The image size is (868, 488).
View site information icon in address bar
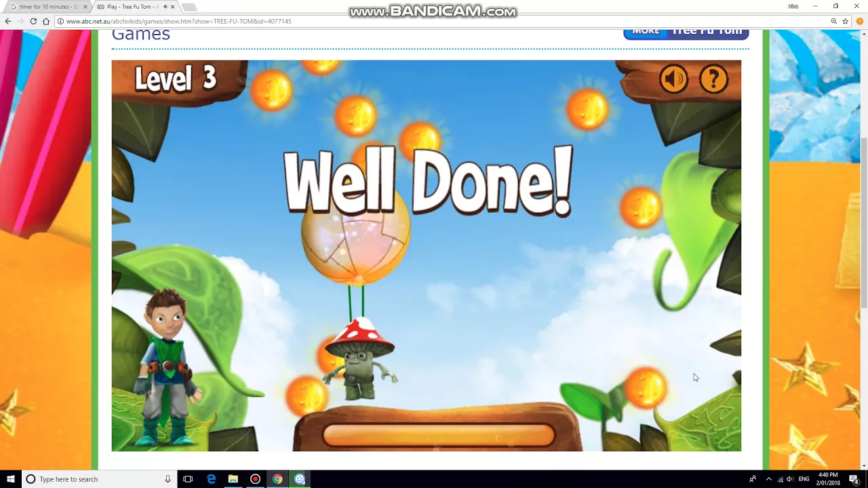pyautogui.click(x=60, y=21)
